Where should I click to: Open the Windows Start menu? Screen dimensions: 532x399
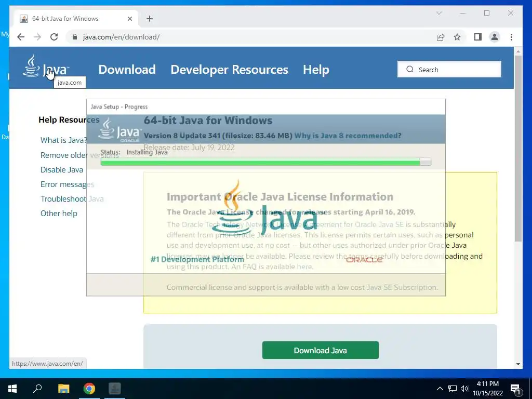tap(12, 389)
